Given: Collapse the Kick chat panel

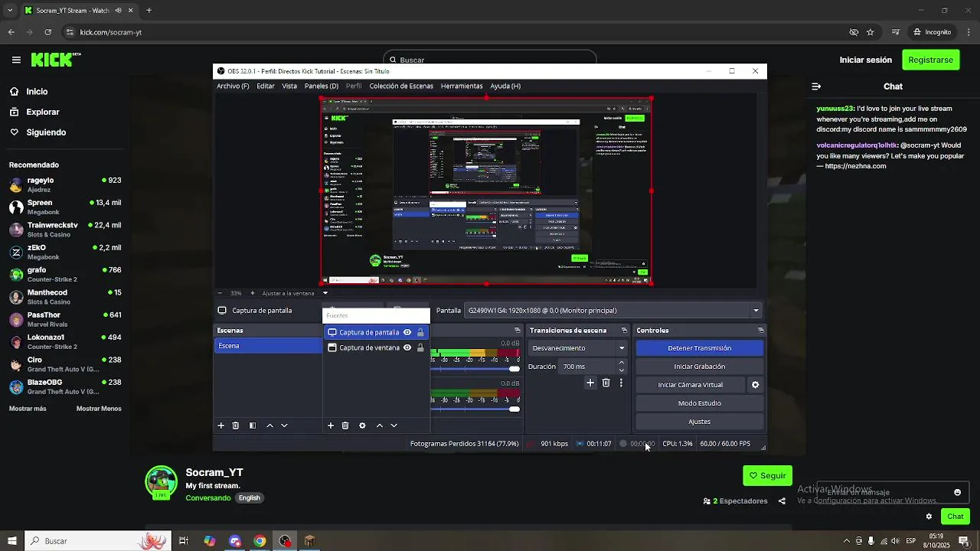Looking at the screenshot, I should click(816, 86).
